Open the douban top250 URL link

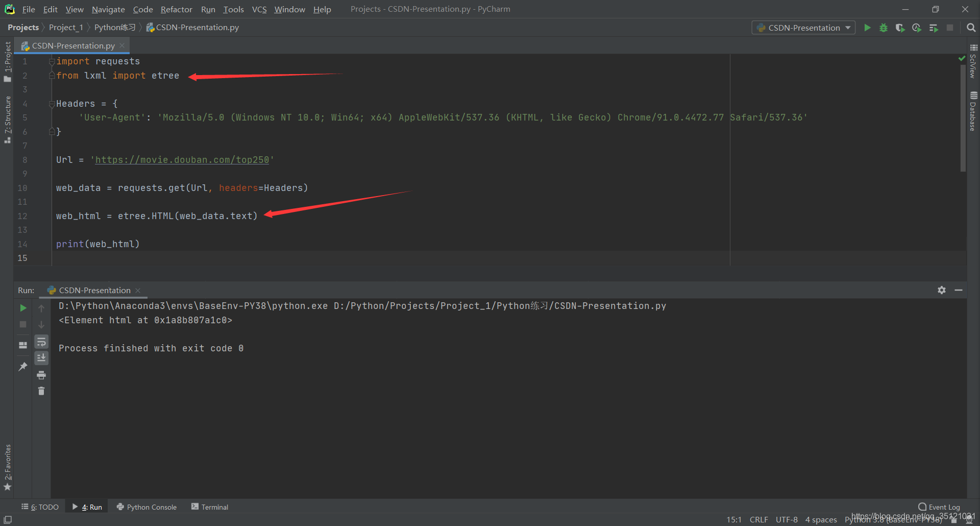click(182, 160)
